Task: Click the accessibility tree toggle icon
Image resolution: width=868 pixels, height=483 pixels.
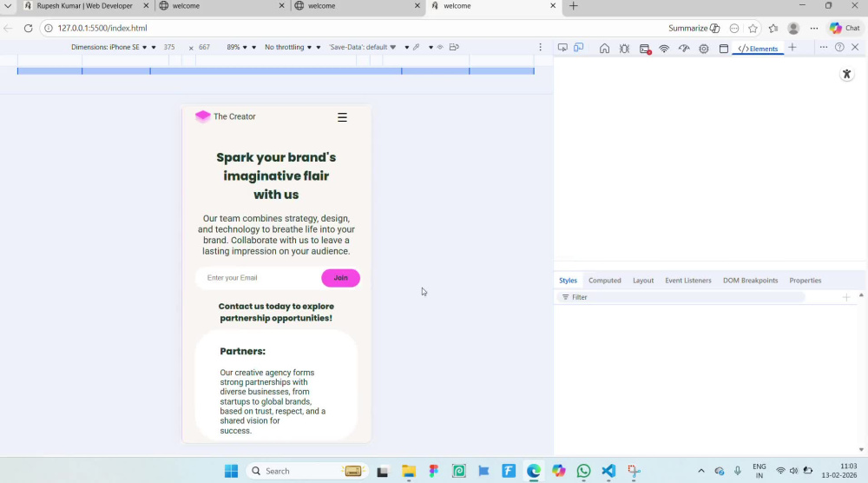Action: click(847, 74)
